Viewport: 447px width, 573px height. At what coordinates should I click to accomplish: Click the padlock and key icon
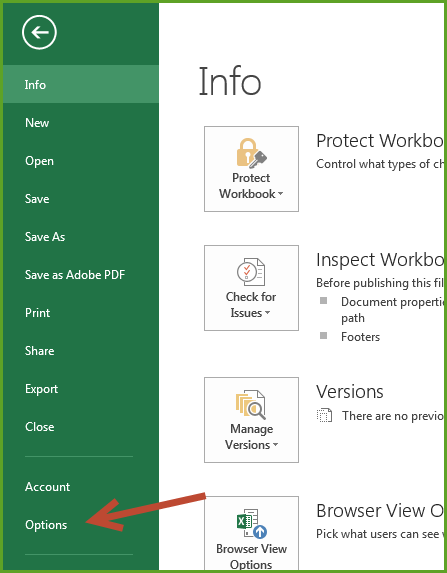point(252,153)
